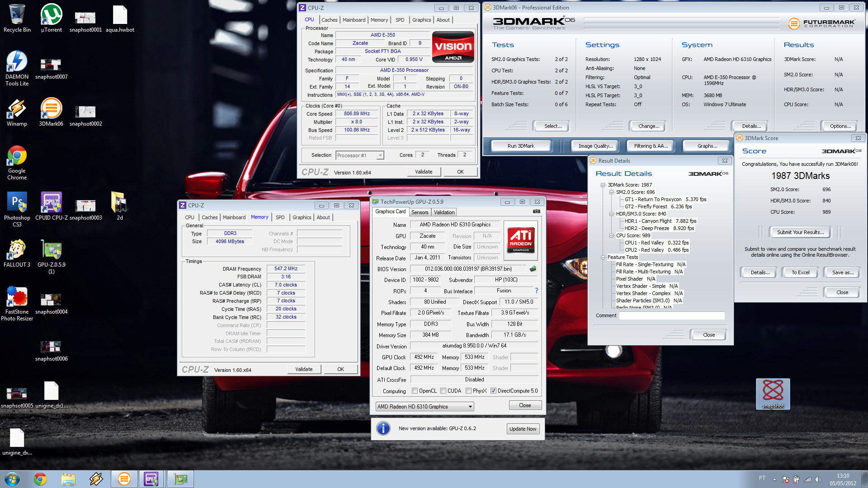This screenshot has width=868, height=488.
Task: Select the FastStone Photo Resizer desktop icon
Action: pyautogui.click(x=17, y=303)
